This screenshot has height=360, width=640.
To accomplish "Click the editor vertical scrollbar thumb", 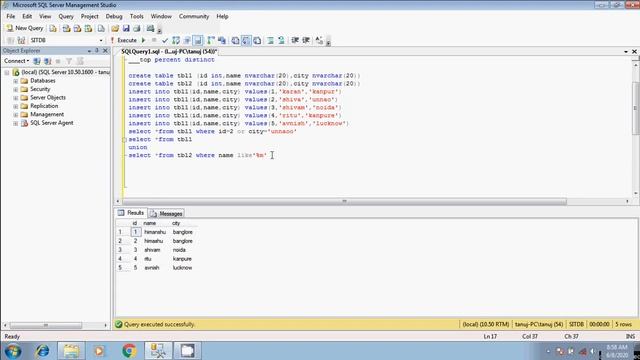I will click(636, 108).
